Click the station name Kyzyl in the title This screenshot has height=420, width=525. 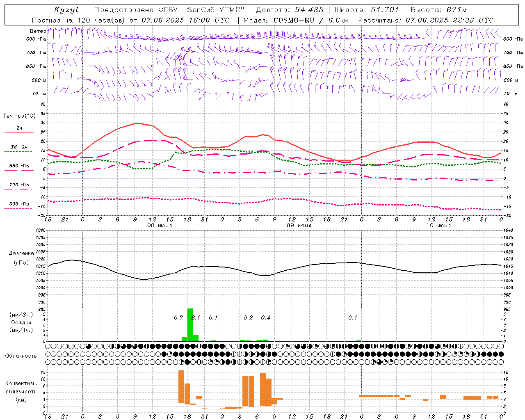click(x=66, y=10)
